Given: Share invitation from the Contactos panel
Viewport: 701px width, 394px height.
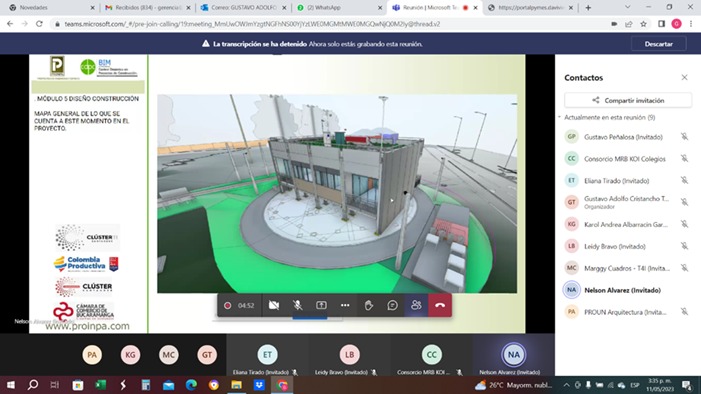Looking at the screenshot, I should click(628, 100).
